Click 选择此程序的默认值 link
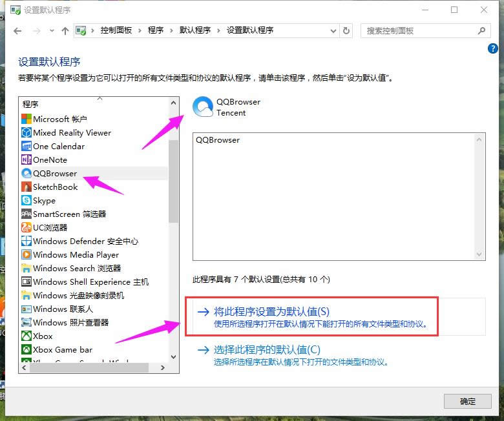504x421 pixels. pos(267,350)
